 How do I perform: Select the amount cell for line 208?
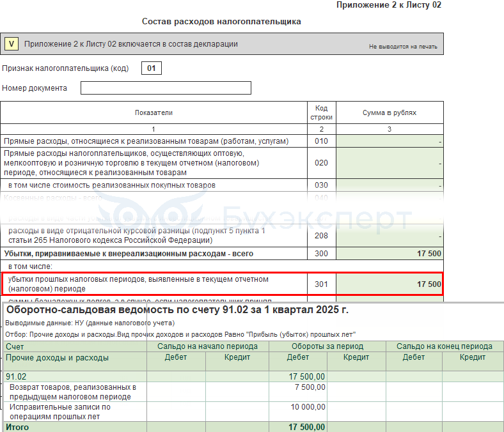[x=390, y=236]
